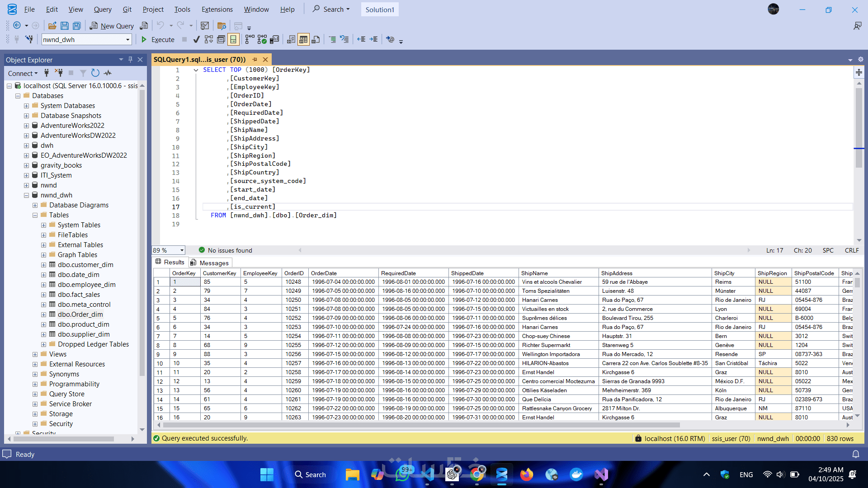Viewport: 868px width, 488px height.
Task: Open the Query menu
Action: 103,9
